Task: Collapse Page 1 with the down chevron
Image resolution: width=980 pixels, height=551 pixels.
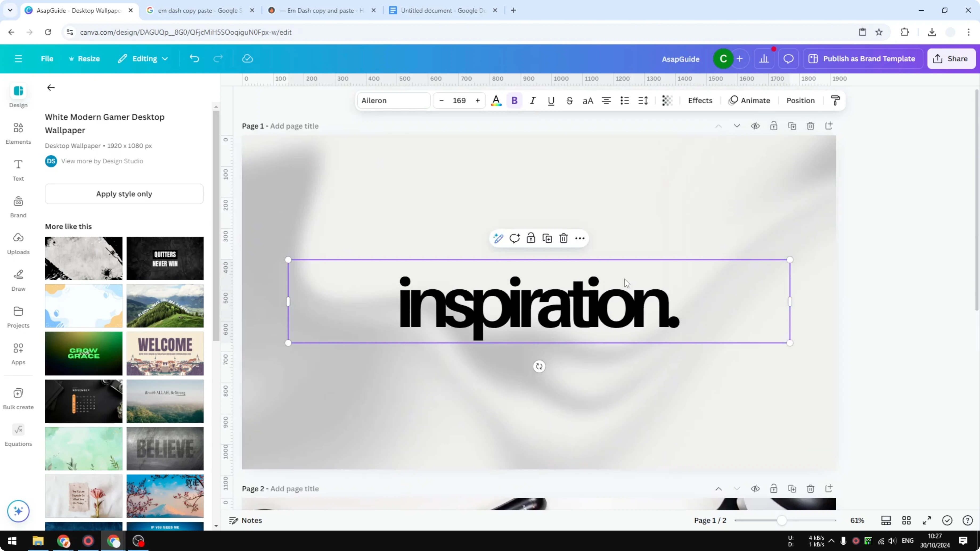Action: [x=737, y=126]
